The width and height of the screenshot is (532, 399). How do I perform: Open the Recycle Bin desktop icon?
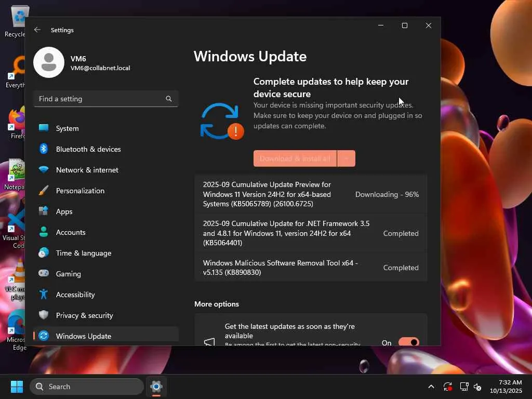click(x=15, y=21)
